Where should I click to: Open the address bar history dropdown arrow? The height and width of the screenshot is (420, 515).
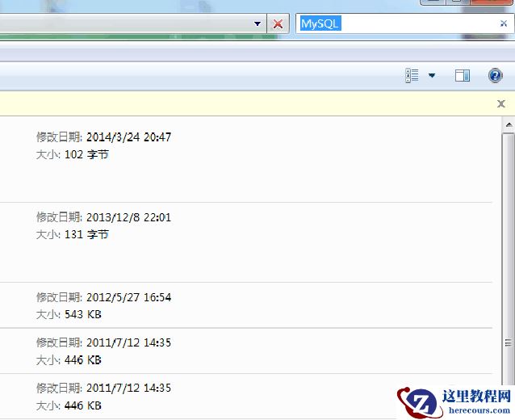(x=257, y=23)
